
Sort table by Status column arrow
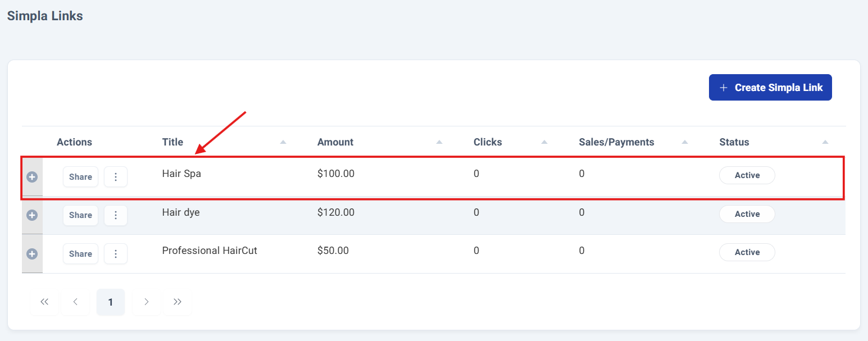click(825, 142)
